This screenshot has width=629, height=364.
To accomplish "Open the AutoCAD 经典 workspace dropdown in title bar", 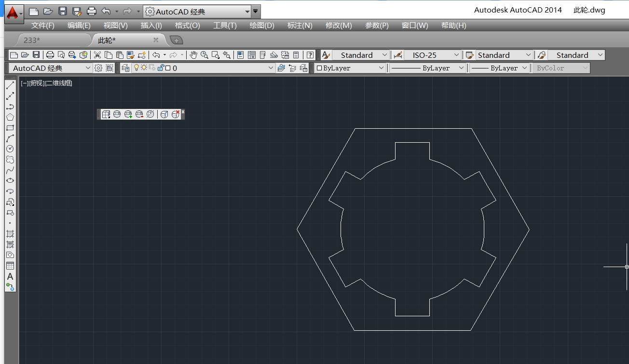I will coord(247,12).
